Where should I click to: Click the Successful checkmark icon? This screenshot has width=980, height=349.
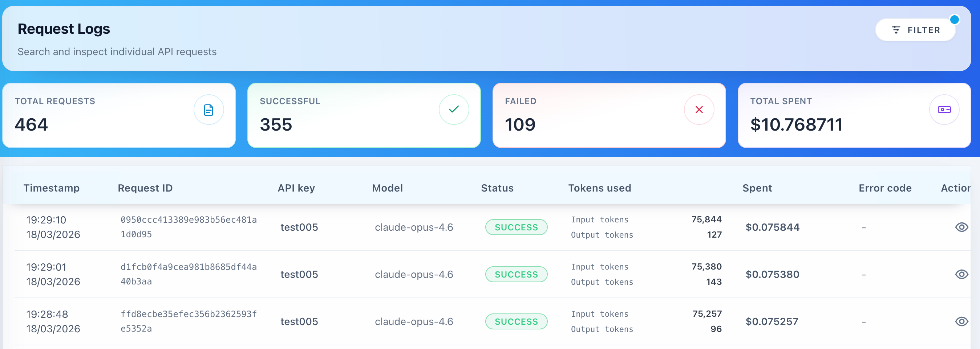pos(454,110)
